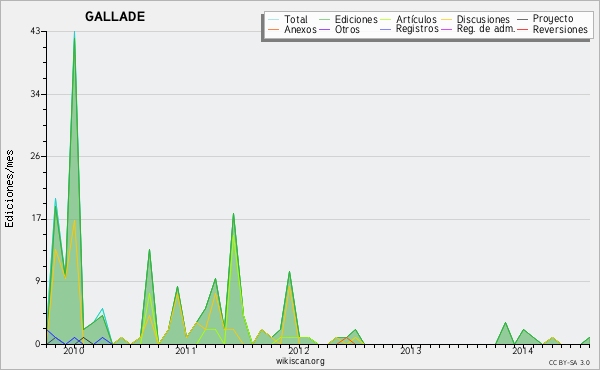The image size is (600, 370).
Task: Click the 2012 x-axis label
Action: 298,350
